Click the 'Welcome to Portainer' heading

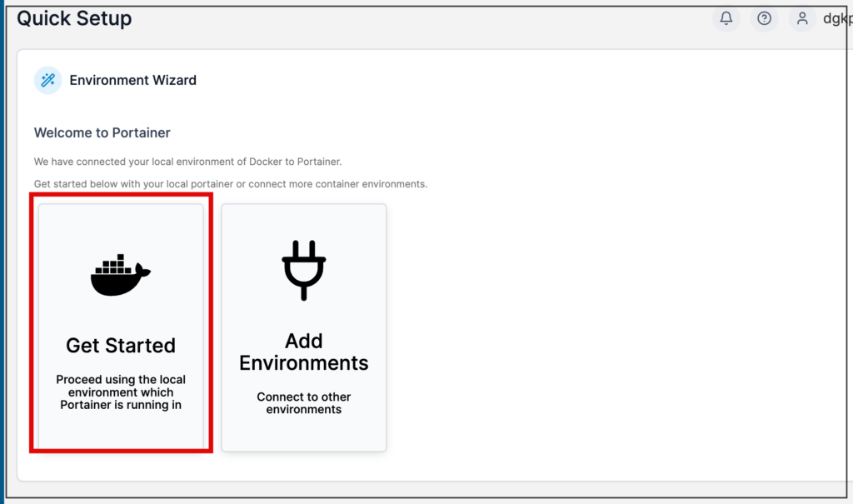(102, 132)
